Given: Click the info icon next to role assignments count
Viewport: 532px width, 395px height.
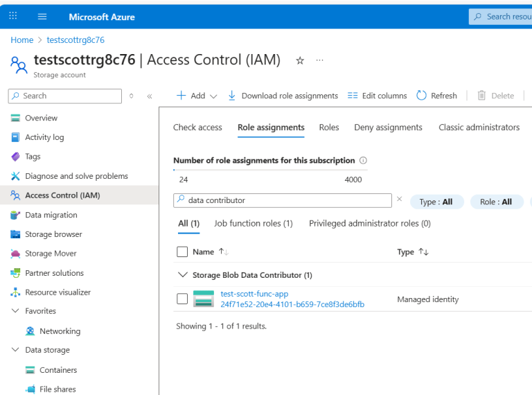Looking at the screenshot, I should [x=363, y=160].
